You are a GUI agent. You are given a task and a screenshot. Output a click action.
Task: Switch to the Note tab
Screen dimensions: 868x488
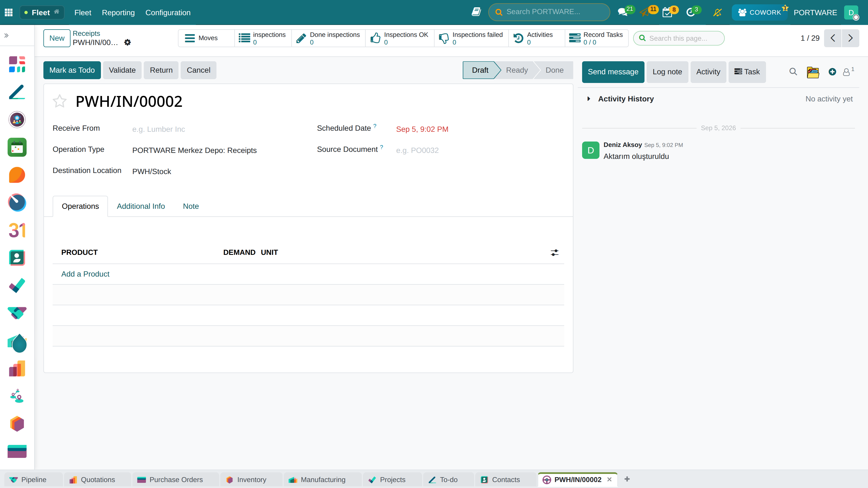tap(191, 206)
